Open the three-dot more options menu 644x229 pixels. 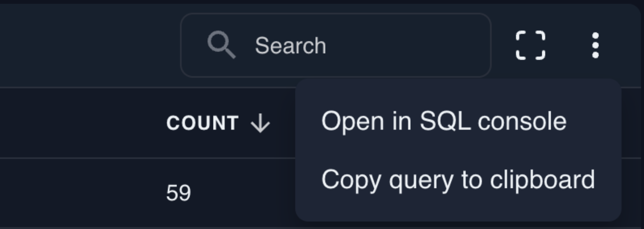coord(595,45)
